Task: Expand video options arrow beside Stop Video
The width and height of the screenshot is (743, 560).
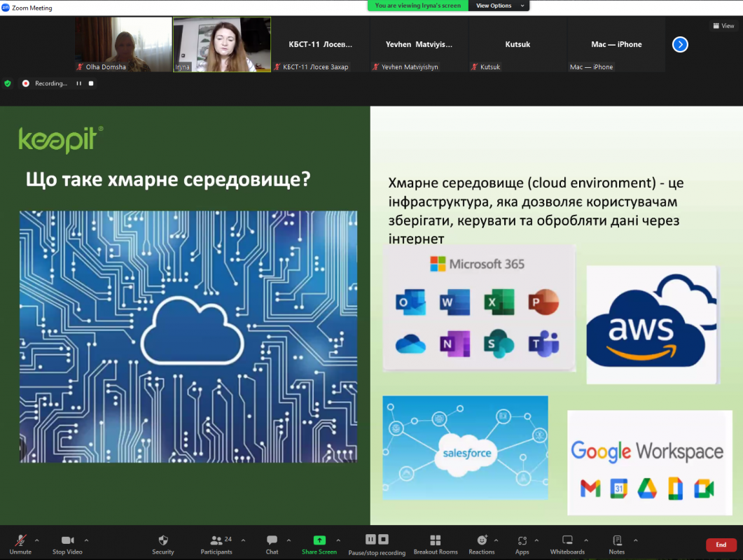Action: point(86,540)
